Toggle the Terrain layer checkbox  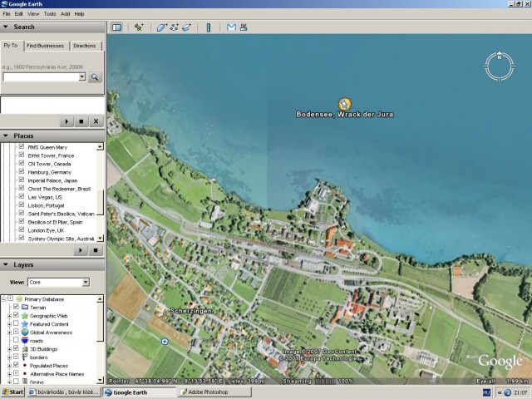15,307
